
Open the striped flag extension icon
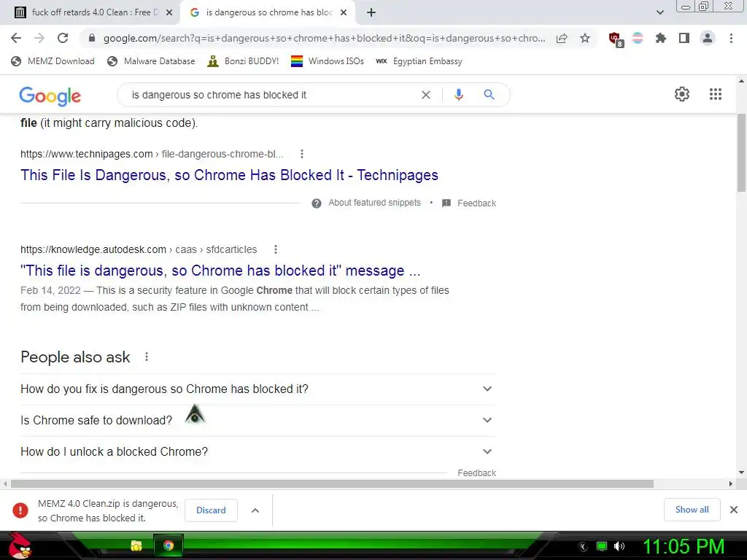click(638, 38)
